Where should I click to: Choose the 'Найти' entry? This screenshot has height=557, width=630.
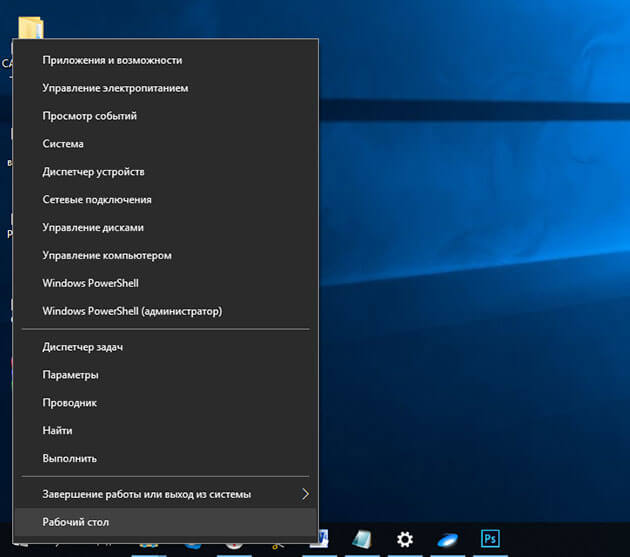point(166,430)
